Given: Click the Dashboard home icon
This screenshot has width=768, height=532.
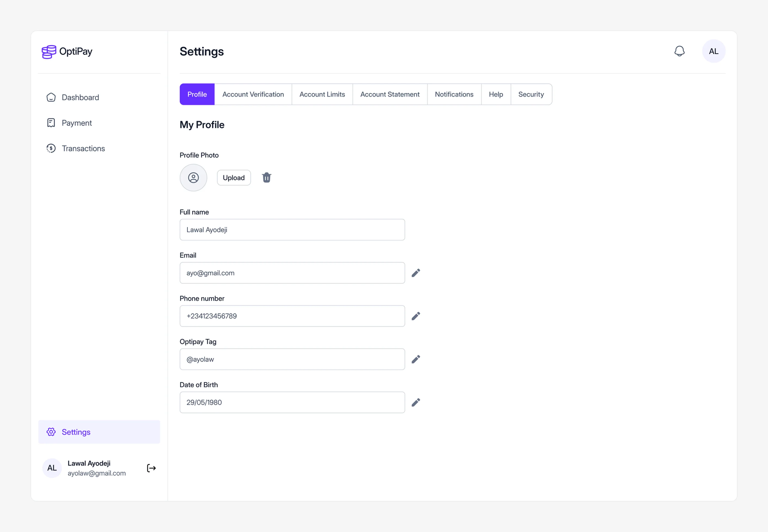Looking at the screenshot, I should 51,97.
